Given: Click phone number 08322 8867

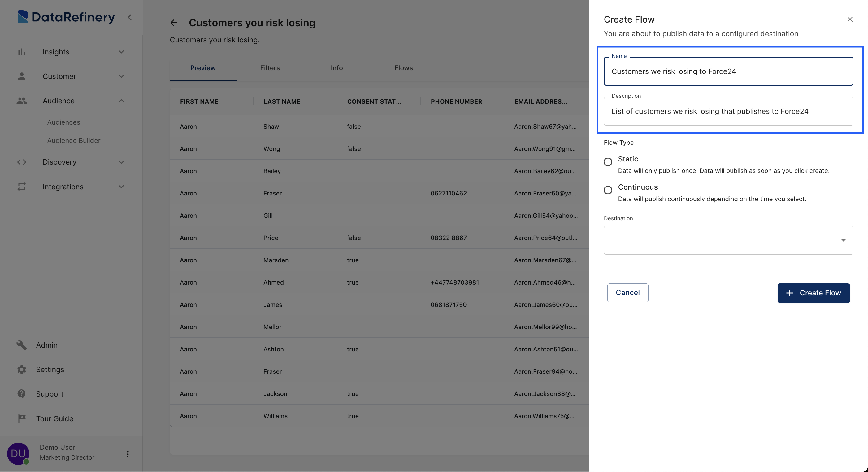Looking at the screenshot, I should [x=449, y=238].
